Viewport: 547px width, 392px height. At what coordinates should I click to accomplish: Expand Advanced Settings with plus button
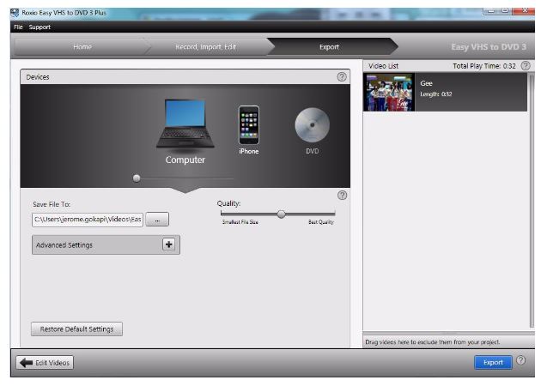[169, 244]
